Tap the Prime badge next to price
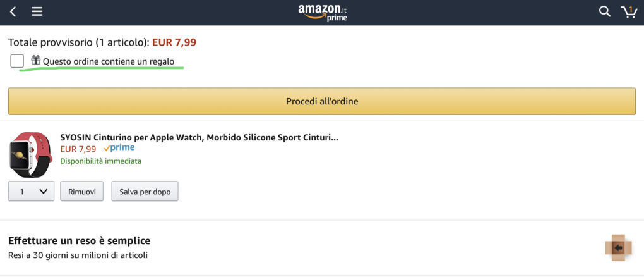This screenshot has height=277, width=644. click(119, 148)
